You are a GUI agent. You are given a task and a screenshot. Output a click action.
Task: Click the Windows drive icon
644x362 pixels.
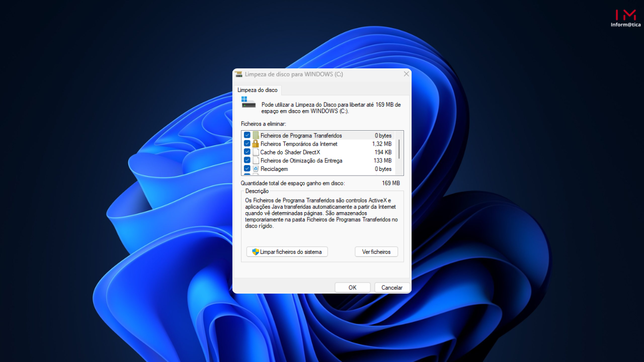point(249,102)
